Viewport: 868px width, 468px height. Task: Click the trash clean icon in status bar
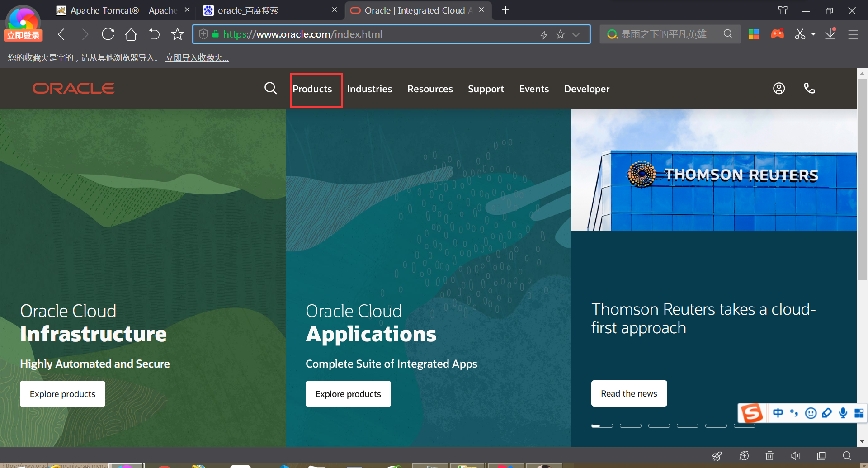pos(770,456)
